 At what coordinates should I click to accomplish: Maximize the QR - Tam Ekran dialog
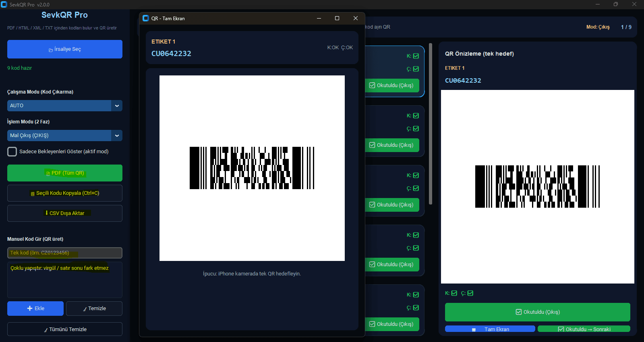[x=337, y=18]
